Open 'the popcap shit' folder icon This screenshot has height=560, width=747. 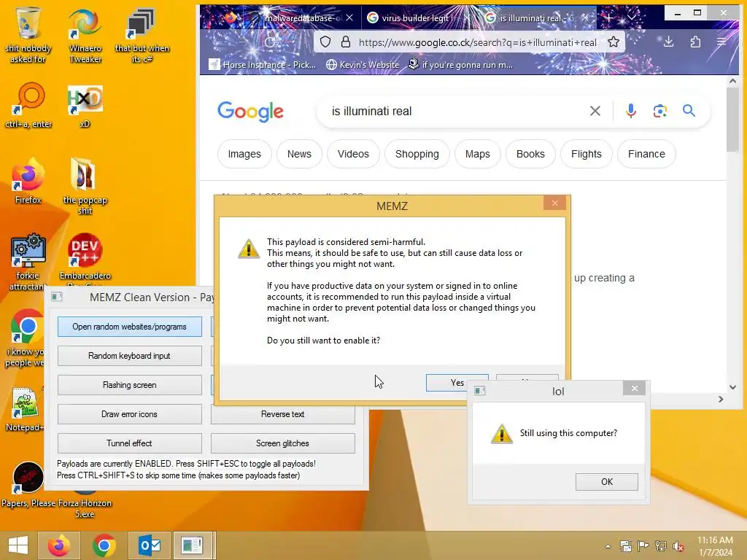pos(85,186)
